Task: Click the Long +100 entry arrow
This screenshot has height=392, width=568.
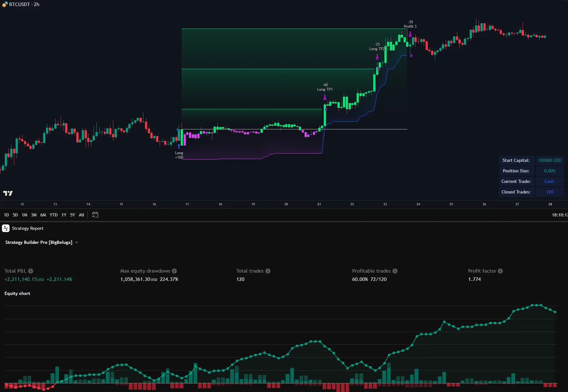Action: click(179, 146)
